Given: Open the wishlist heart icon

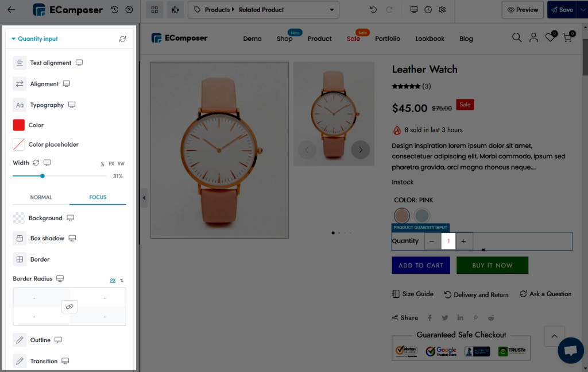Looking at the screenshot, I should 551,37.
